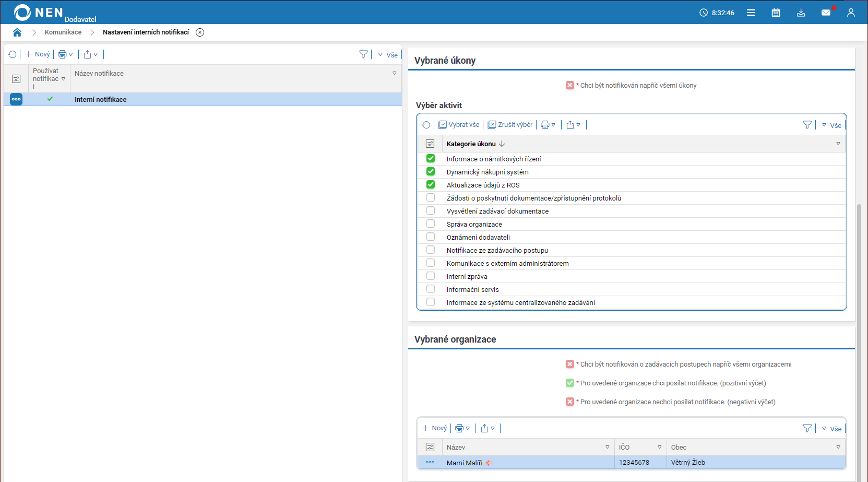Open messages envelope icon
The height and width of the screenshot is (482, 868).
[x=826, y=13]
